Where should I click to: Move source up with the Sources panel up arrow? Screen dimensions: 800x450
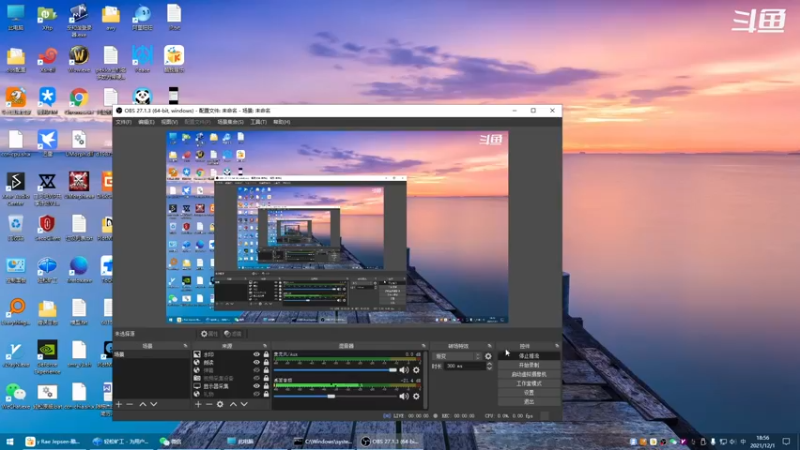233,404
